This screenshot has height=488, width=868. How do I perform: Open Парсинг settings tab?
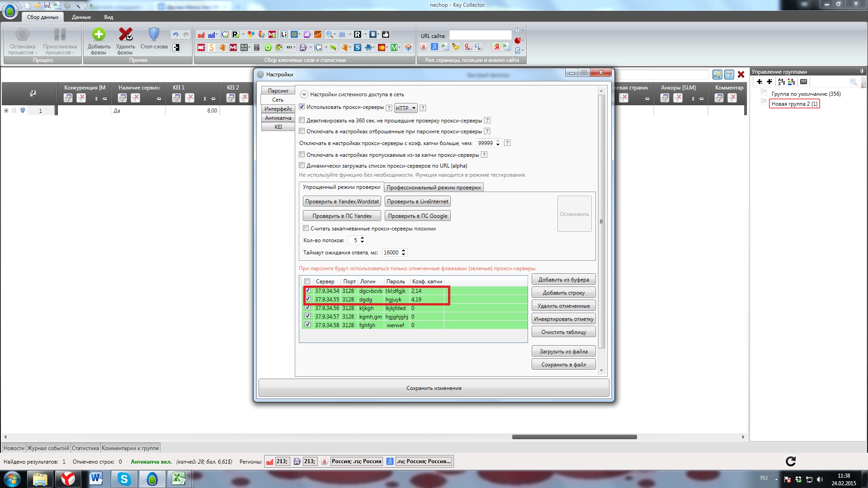pyautogui.click(x=278, y=91)
